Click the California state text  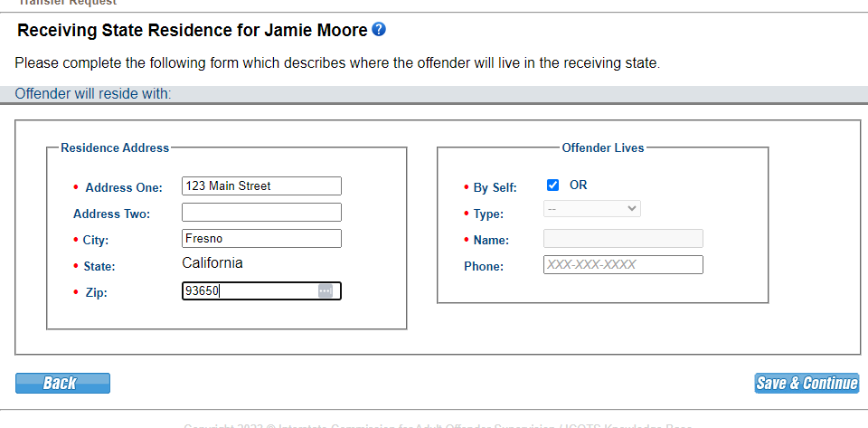tap(212, 263)
